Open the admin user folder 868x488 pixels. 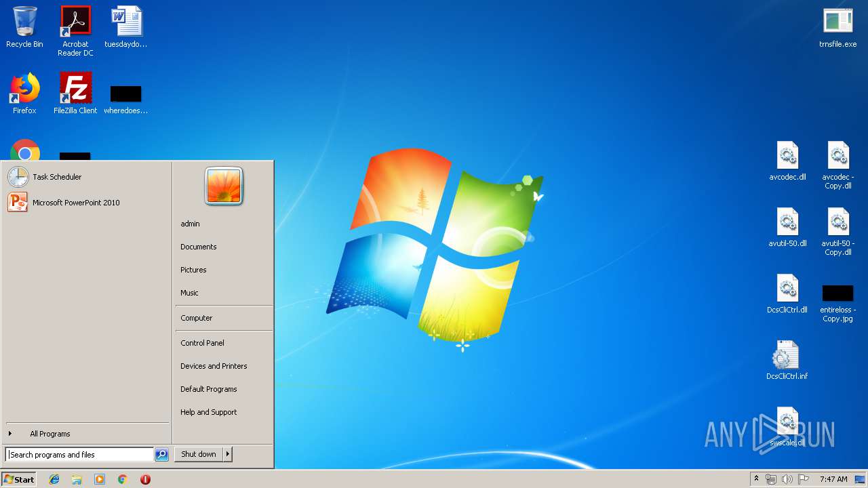coord(224,224)
